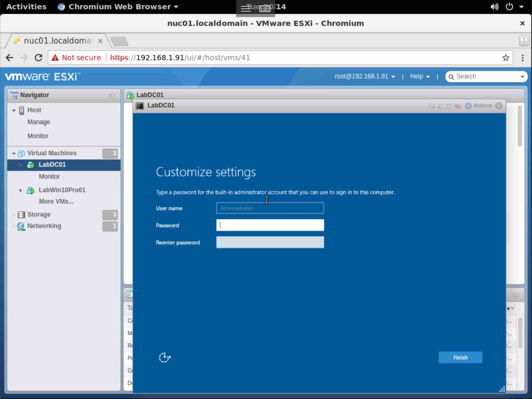Open the console Actions gear menu
This screenshot has width=532, height=399.
[x=479, y=106]
